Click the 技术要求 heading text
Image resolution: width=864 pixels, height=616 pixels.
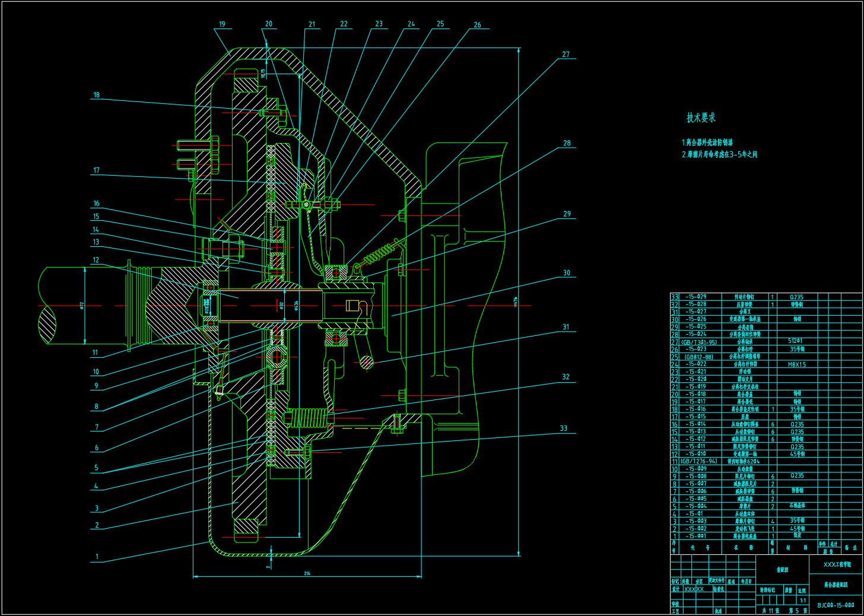pos(701,118)
